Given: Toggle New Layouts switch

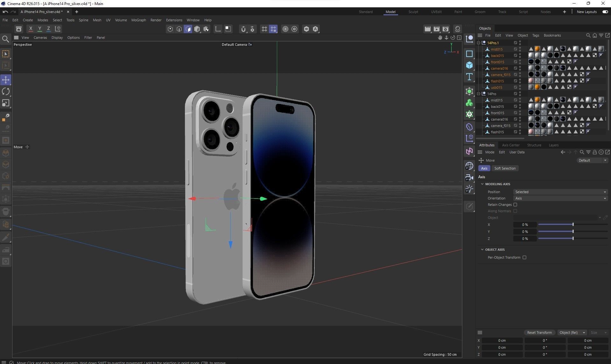Looking at the screenshot, I should pyautogui.click(x=605, y=12).
